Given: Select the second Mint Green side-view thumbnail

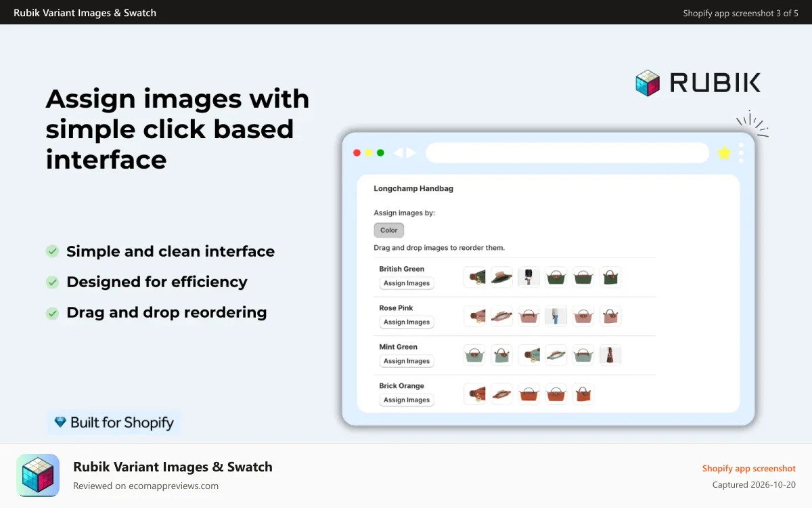Looking at the screenshot, I should 502,355.
